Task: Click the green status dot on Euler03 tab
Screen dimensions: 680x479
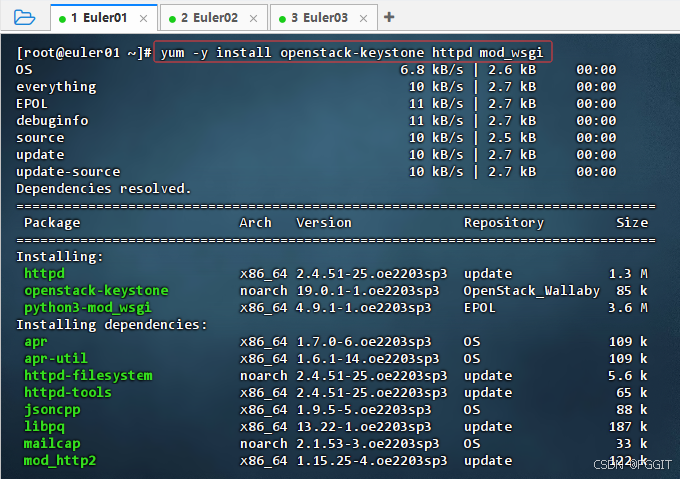Action: pyautogui.click(x=282, y=19)
